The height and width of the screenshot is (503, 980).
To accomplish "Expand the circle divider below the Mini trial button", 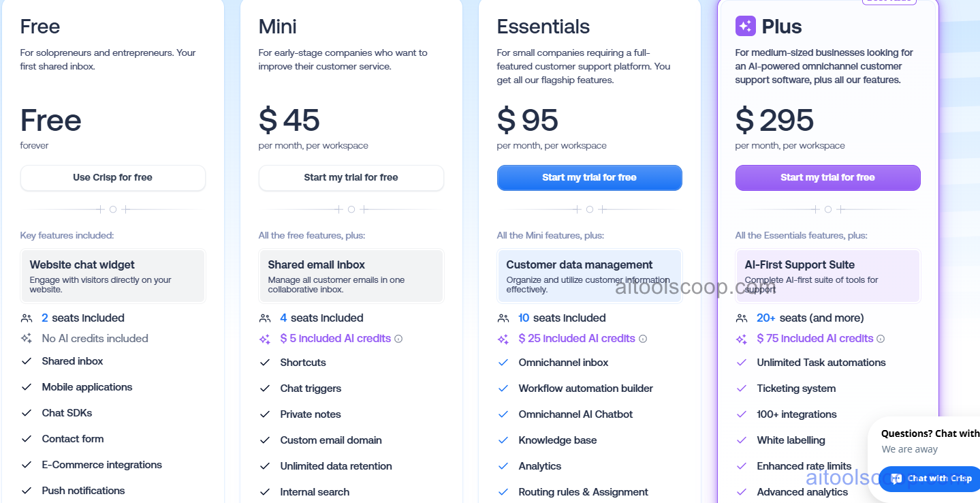I will click(351, 209).
